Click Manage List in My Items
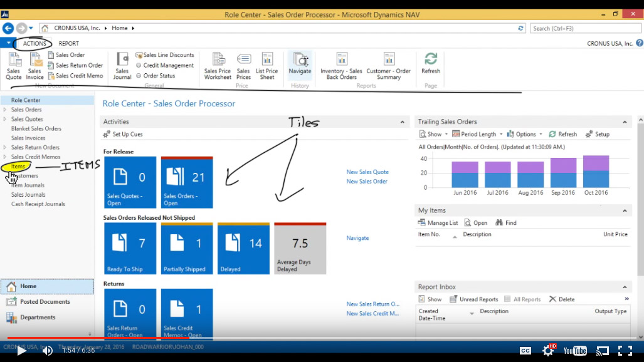Screen dimensions: 644x362 point(438,222)
